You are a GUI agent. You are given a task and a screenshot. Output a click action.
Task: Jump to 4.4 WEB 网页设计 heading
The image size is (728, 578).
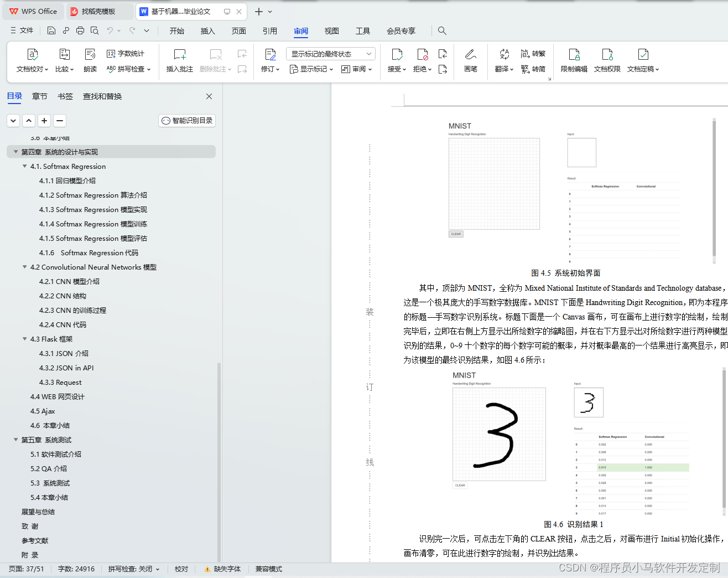tap(58, 396)
